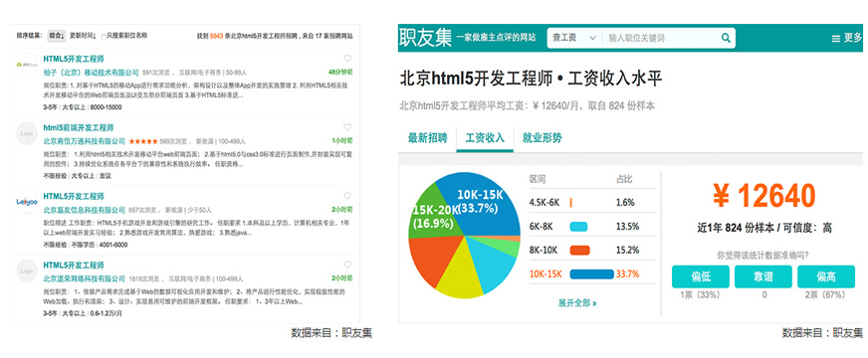The image size is (868, 358).
Task: Open the 就业形势 tab
Action: pos(542,138)
